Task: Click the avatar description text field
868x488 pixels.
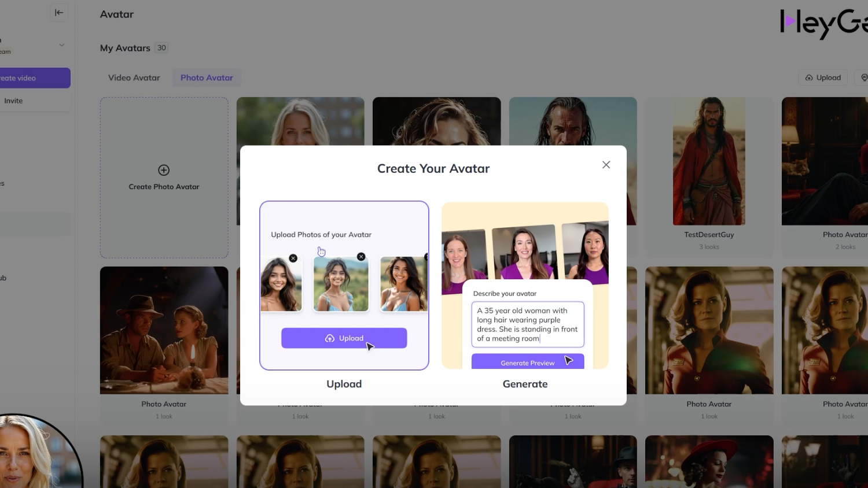Action: coord(527,324)
